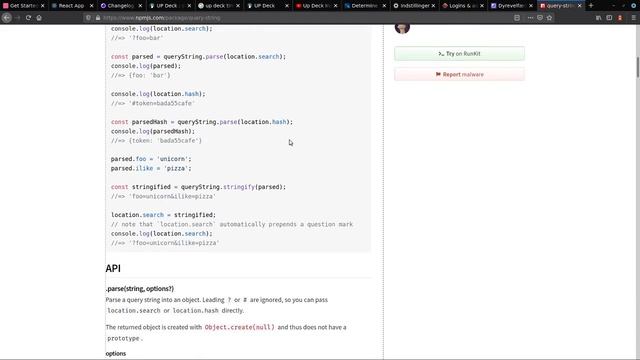
Task: Click the line 'console.log(location.hash)'
Action: [158, 94]
